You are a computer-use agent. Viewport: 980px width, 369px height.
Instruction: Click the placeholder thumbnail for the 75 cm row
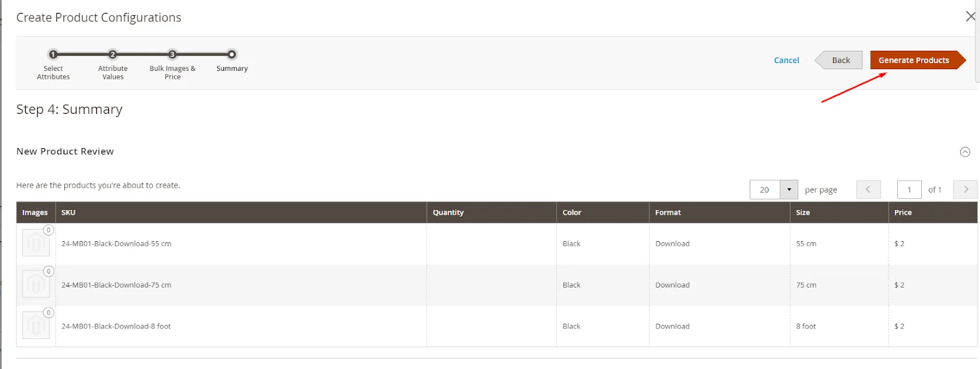pos(36,284)
